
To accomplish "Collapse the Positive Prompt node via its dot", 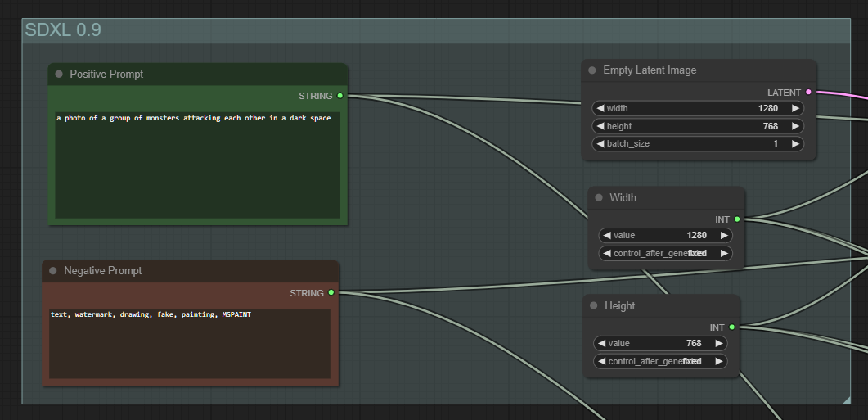I will 59,74.
